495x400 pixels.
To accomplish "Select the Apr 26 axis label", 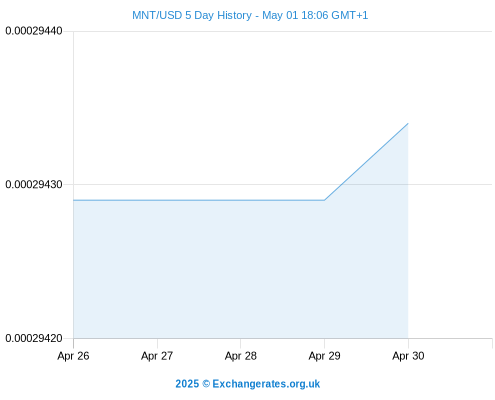I will [x=73, y=356].
